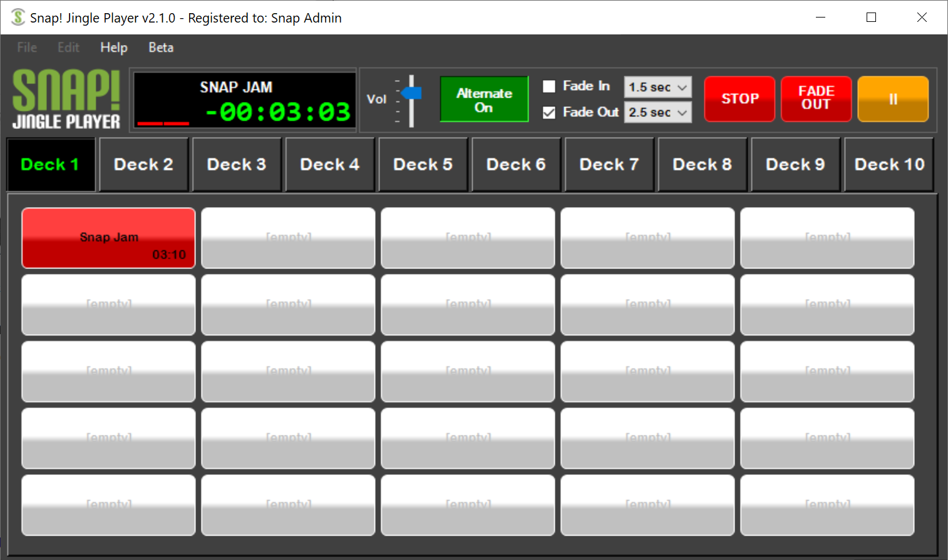This screenshot has height=560, width=948.
Task: Enable the Fade In checkbox
Action: [549, 86]
